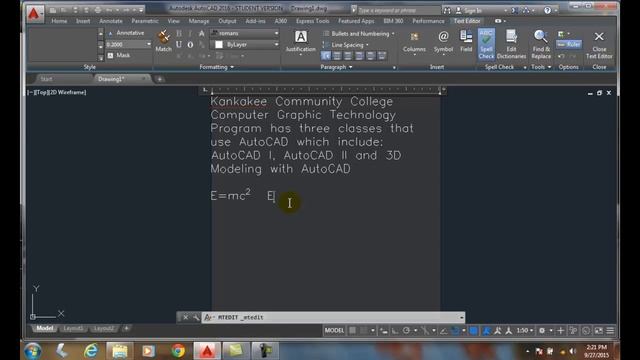Switch to the Start file tab
This screenshot has height=360, width=640.
coord(46,79)
